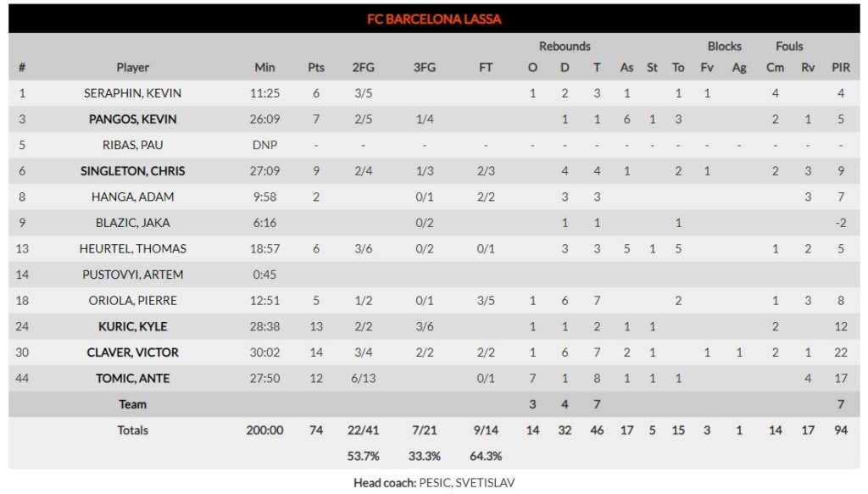
Task: Select head coach name PESIC, SVETISLAV
Action: click(x=467, y=483)
